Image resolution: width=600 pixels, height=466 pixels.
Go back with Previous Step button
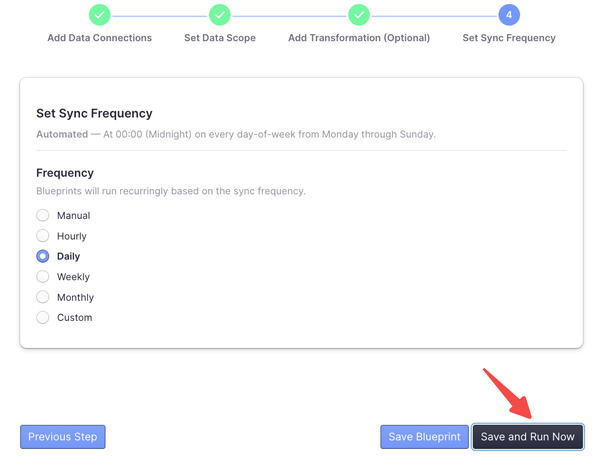point(63,437)
